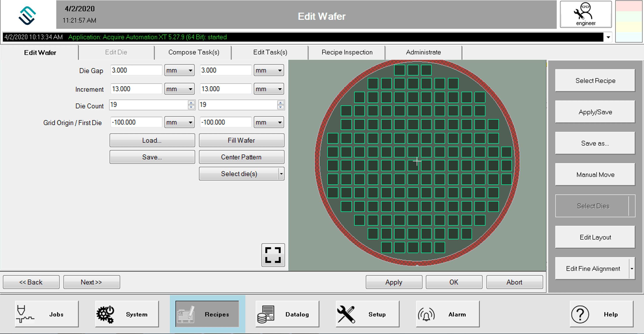Decrease the second Die Count stepper
The height and width of the screenshot is (334, 644).
[281, 107]
